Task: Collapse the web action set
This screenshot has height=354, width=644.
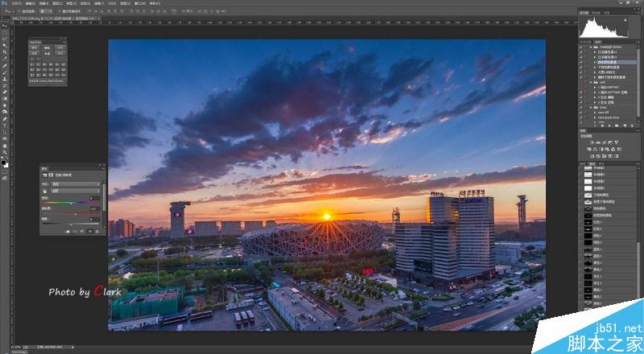Action: click(591, 82)
